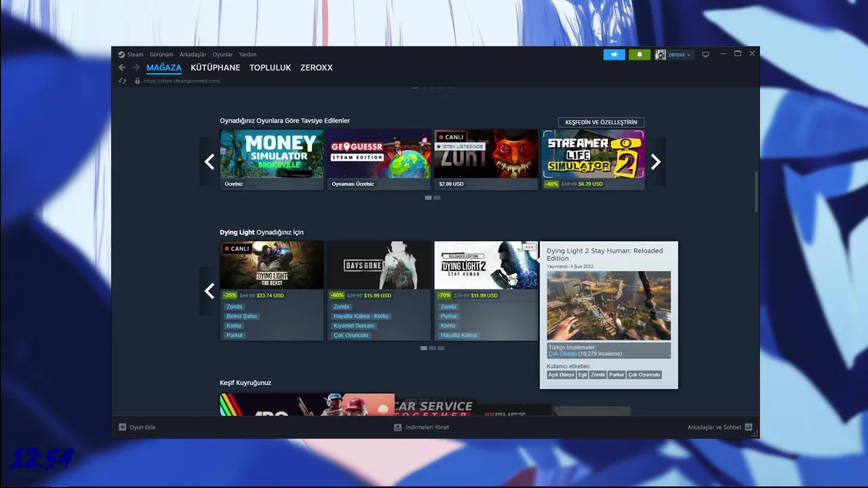Viewport: 868px width, 488px height.
Task: Click the Zombi tag in the tooltip
Action: click(597, 375)
